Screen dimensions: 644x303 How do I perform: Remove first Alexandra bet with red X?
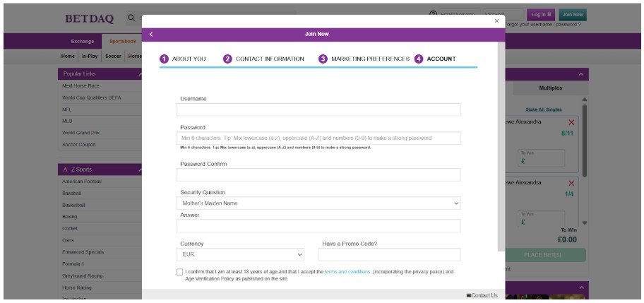[571, 122]
